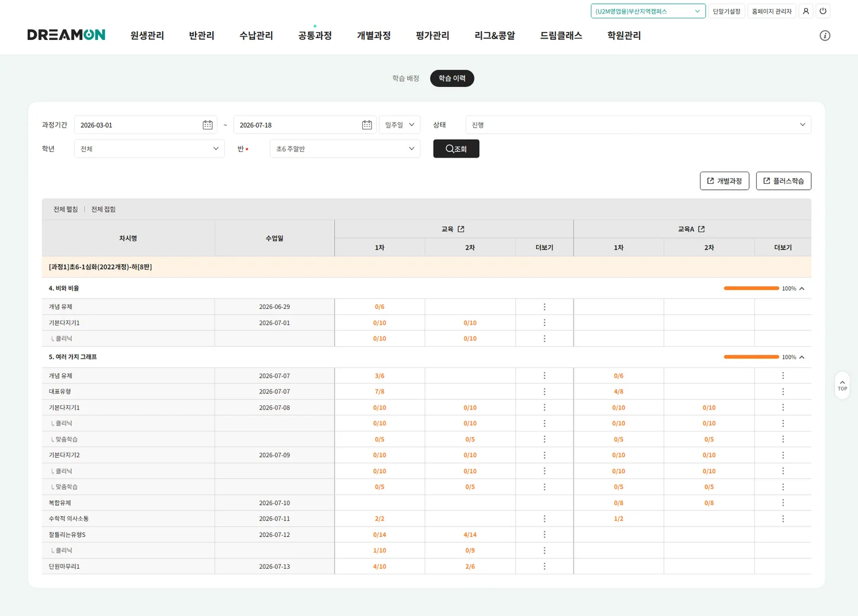858x616 pixels.
Task: Click progress bar for 5. 여러 가지 그래프
Action: point(751,357)
